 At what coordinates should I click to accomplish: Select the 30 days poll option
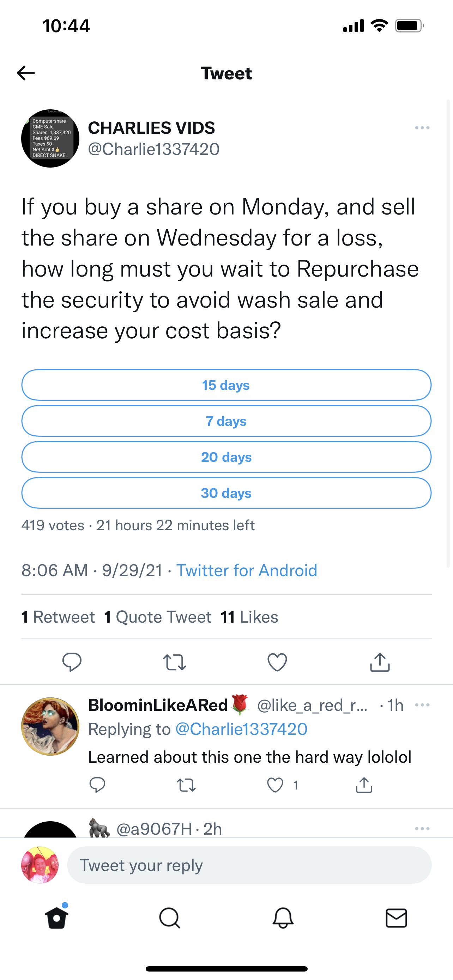pyautogui.click(x=226, y=493)
